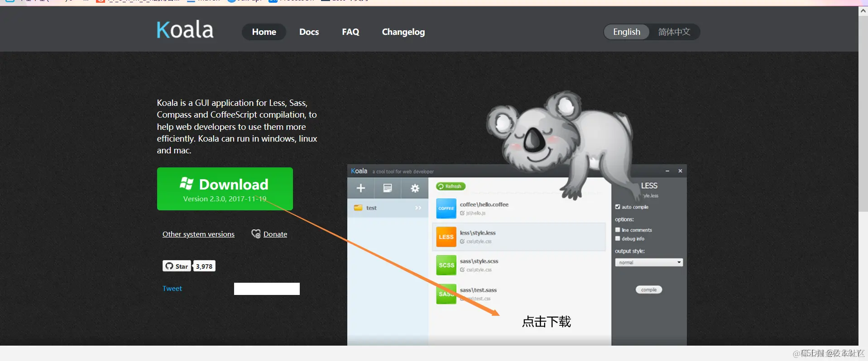This screenshot has width=868, height=361.
Task: Click the SCSS file type icon
Action: point(446,265)
